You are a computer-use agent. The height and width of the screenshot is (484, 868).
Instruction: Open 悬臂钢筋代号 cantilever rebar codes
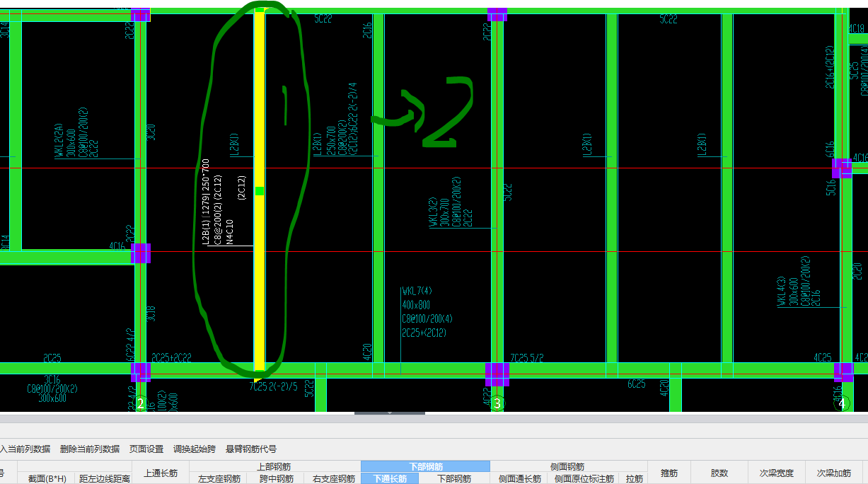tap(251, 449)
